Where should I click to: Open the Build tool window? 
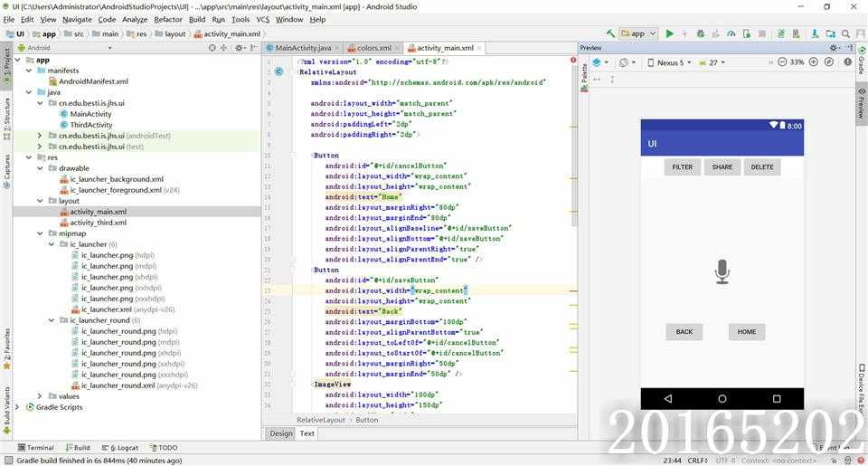[x=78, y=447]
